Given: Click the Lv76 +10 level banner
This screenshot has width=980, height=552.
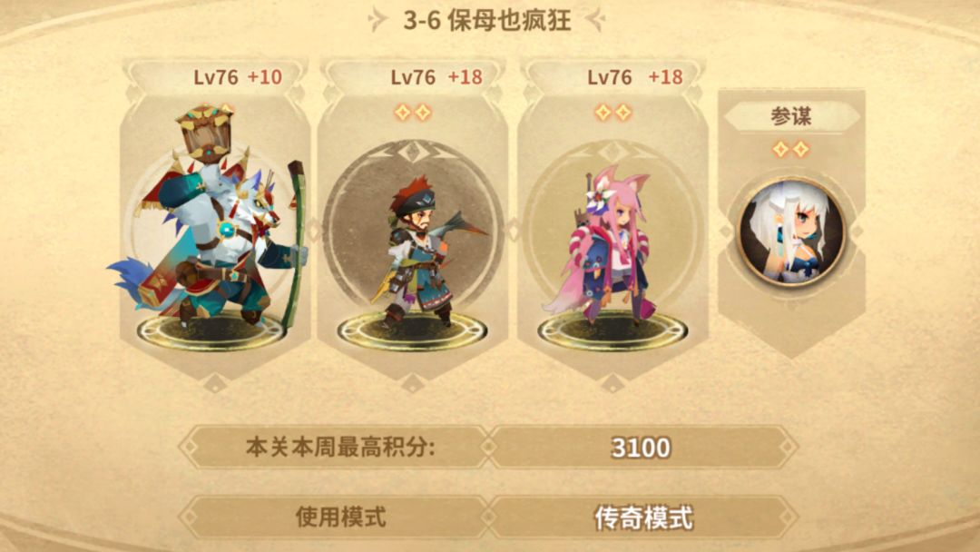Looking at the screenshot, I should (x=216, y=77).
